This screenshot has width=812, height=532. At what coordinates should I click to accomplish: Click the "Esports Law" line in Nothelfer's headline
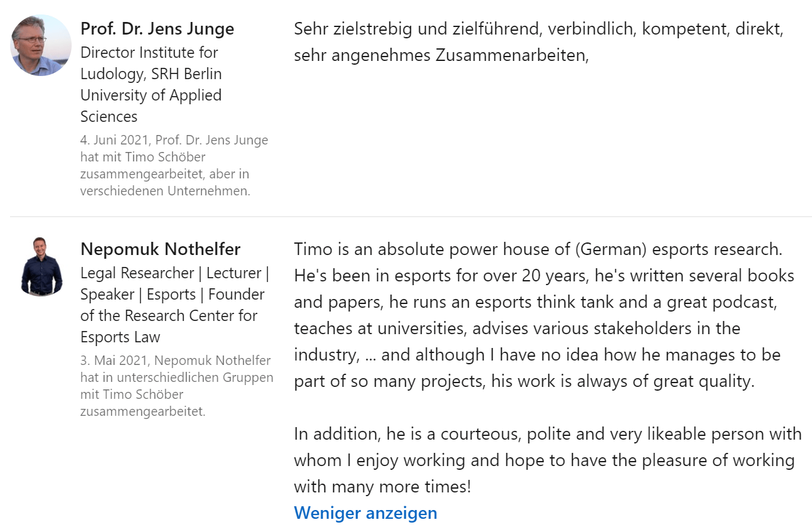[120, 337]
